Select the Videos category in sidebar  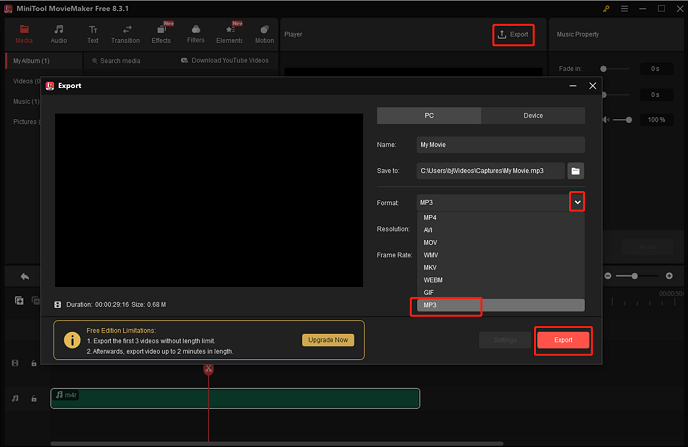pyautogui.click(x=26, y=81)
